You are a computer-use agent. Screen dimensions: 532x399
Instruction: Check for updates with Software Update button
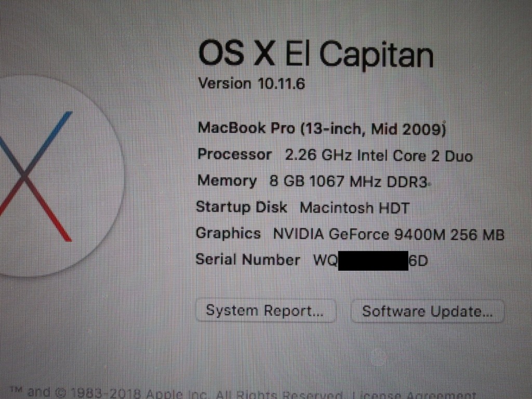pos(428,311)
